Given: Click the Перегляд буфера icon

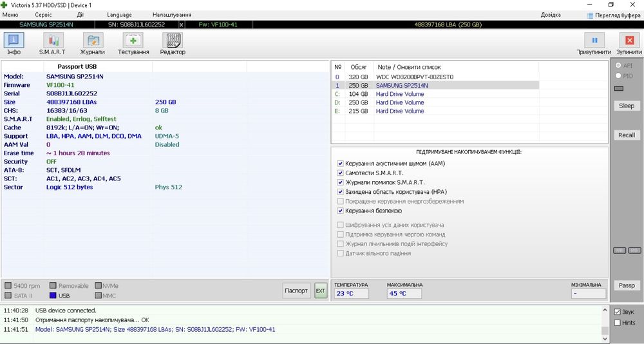Looking at the screenshot, I should point(590,15).
